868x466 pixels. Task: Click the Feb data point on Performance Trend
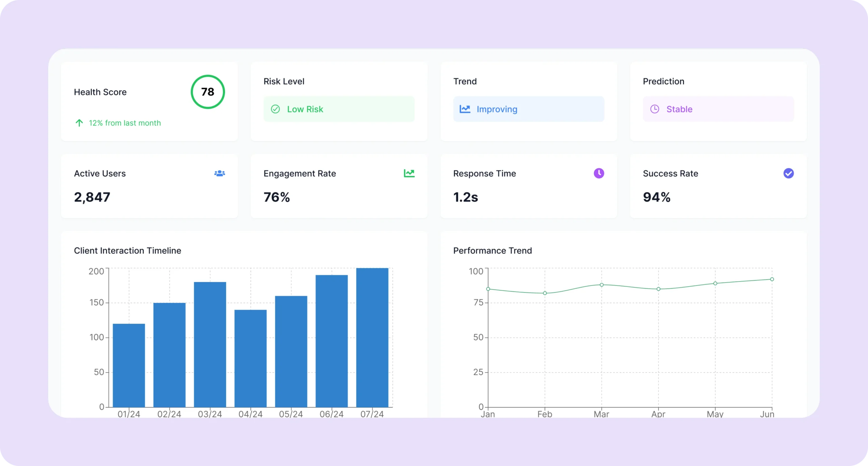coord(545,293)
